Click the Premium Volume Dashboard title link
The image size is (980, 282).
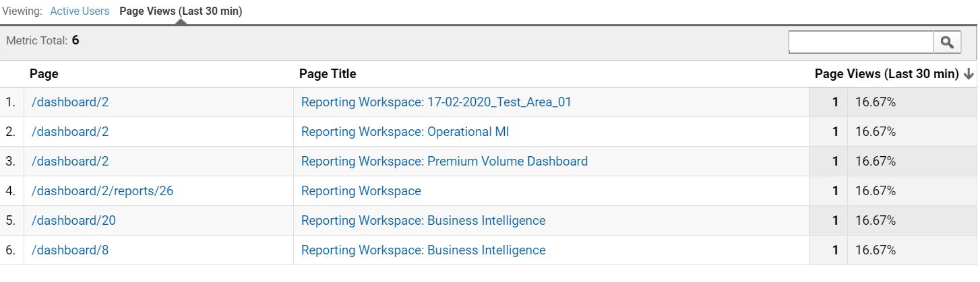point(444,162)
